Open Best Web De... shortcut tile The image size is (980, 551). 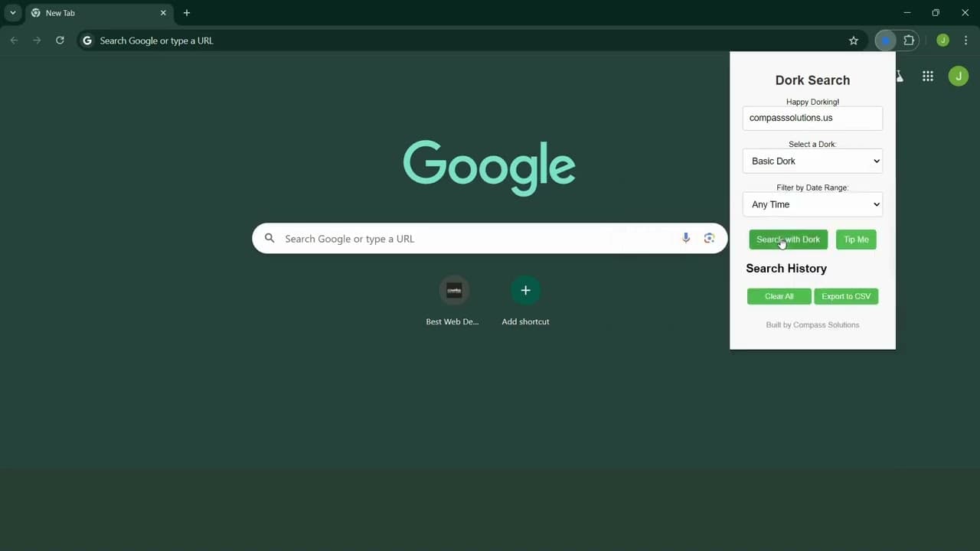tap(453, 301)
